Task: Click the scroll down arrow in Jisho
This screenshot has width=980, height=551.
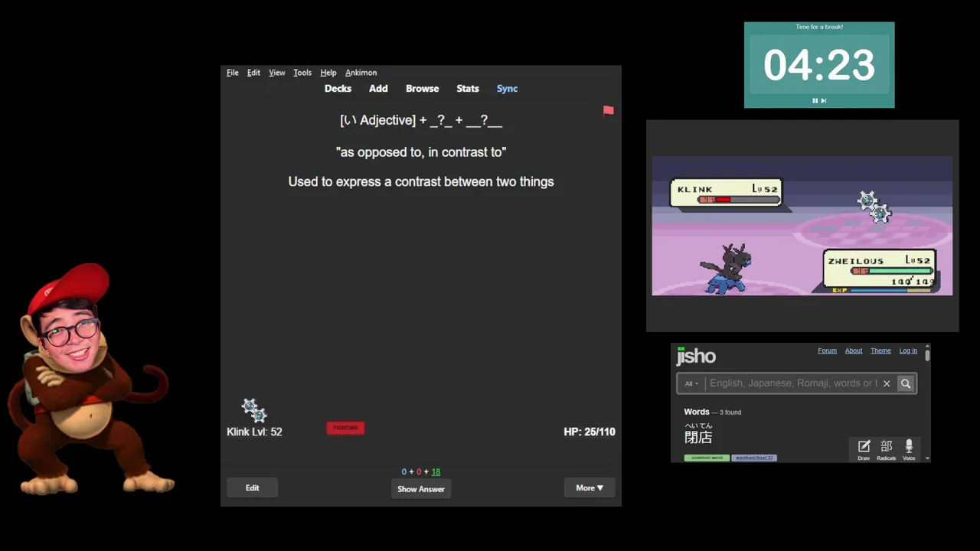Action: click(x=927, y=458)
